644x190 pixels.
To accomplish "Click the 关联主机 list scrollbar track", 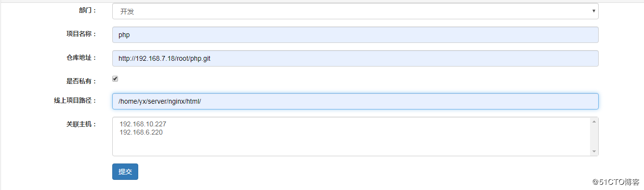I will point(594,136).
